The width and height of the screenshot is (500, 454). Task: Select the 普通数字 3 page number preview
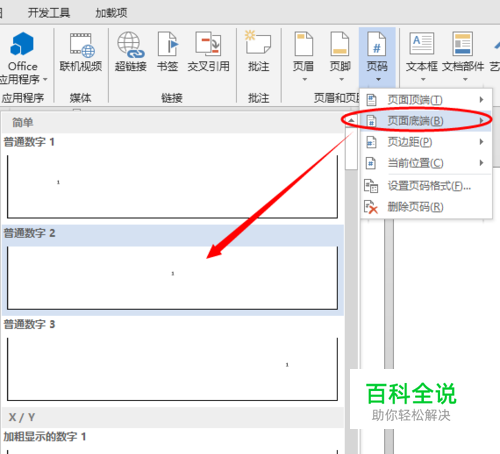click(x=172, y=369)
